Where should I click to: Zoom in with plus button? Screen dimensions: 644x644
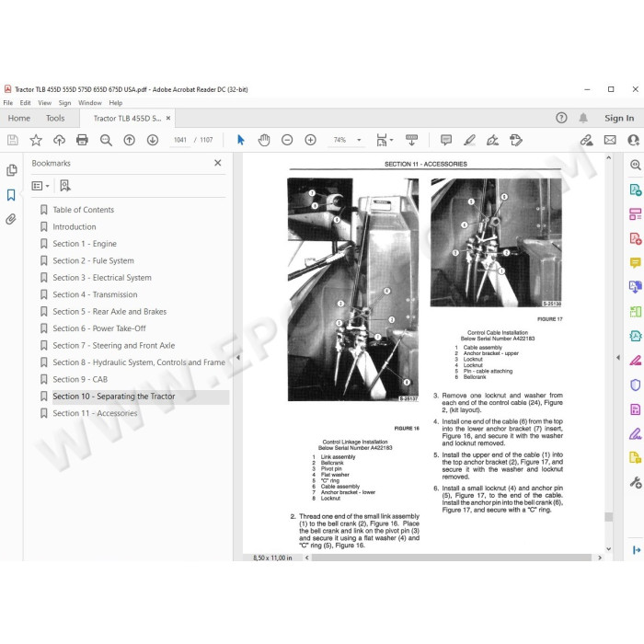pyautogui.click(x=311, y=140)
